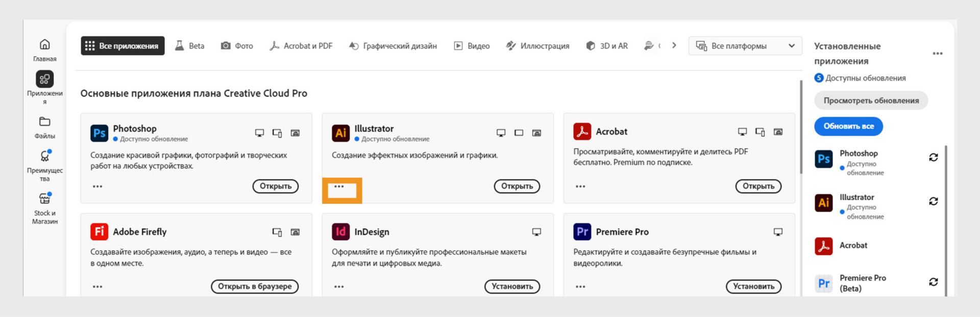The width and height of the screenshot is (980, 317).
Task: Open the more options menu on Photoshop card
Action: 97,186
